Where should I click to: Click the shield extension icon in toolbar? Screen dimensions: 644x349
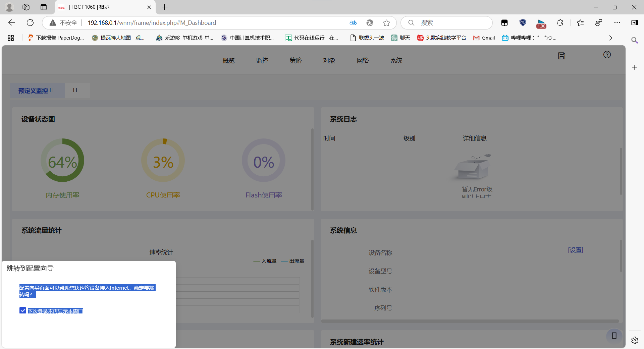(523, 23)
